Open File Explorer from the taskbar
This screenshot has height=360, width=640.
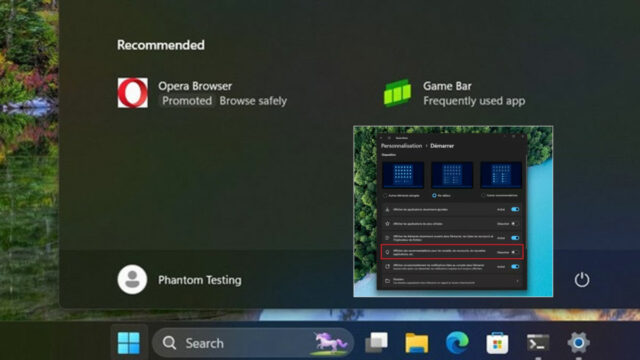point(416,342)
